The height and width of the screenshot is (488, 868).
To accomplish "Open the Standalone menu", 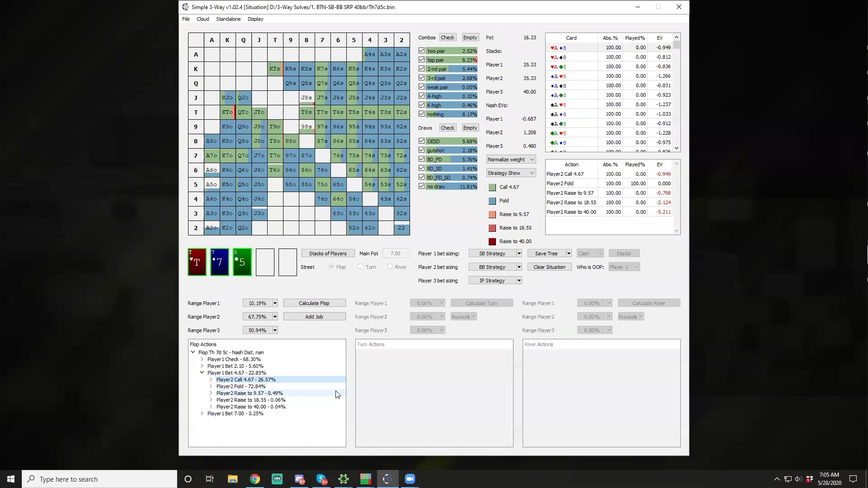I will point(228,19).
